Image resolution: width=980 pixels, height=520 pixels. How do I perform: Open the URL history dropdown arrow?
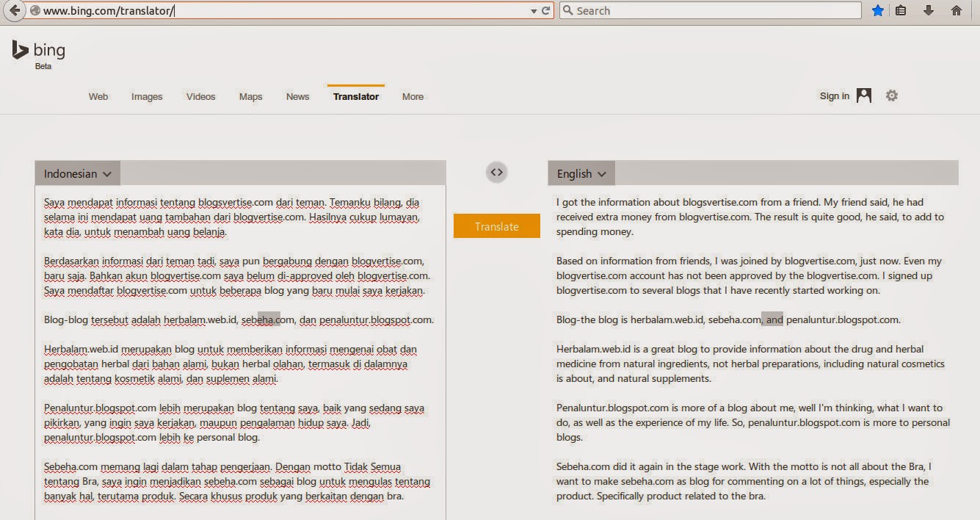tap(534, 11)
